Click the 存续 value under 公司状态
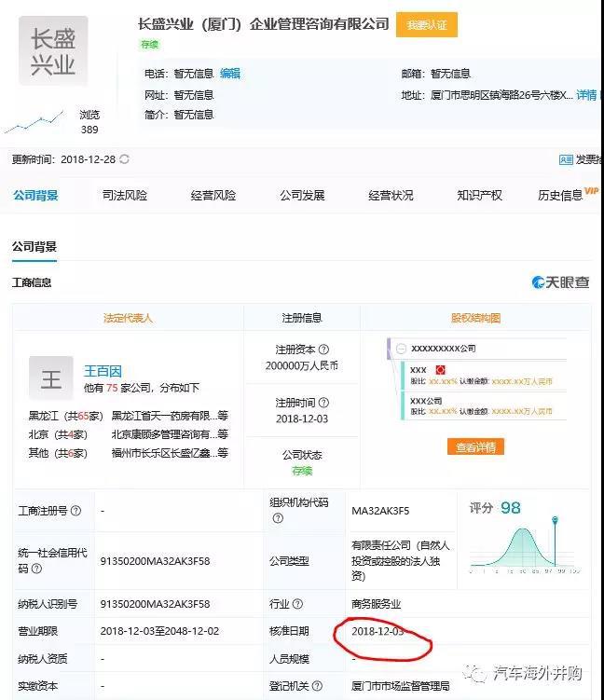Screen dimensions: 604x700 point(302,471)
